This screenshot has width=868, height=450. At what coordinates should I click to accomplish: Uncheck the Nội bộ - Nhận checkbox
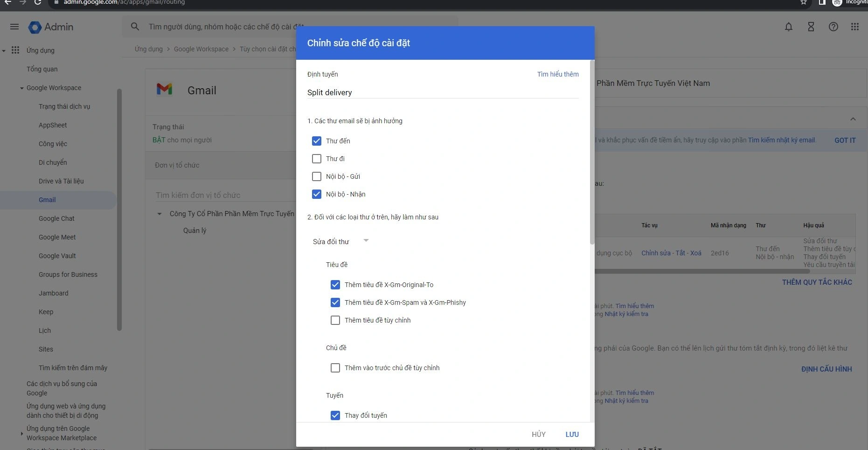(317, 194)
